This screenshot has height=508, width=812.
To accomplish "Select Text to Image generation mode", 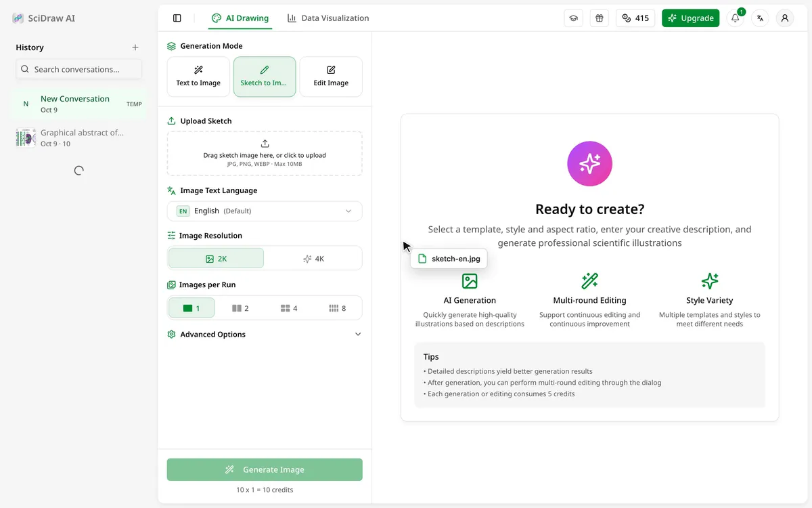I will 198,77.
